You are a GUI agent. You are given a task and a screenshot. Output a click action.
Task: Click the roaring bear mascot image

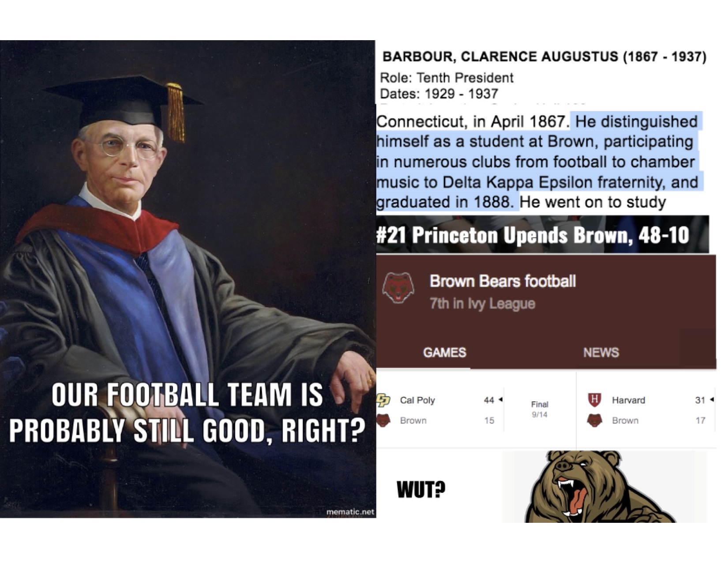pos(600,487)
